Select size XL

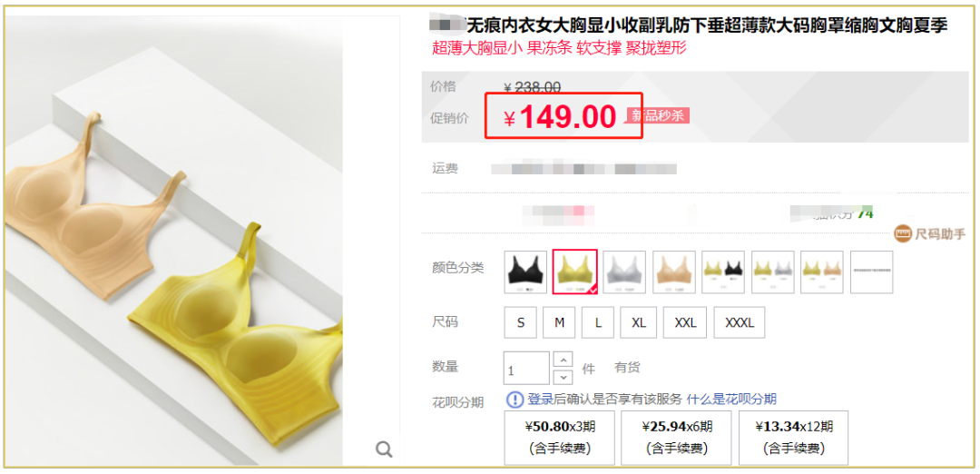click(638, 322)
